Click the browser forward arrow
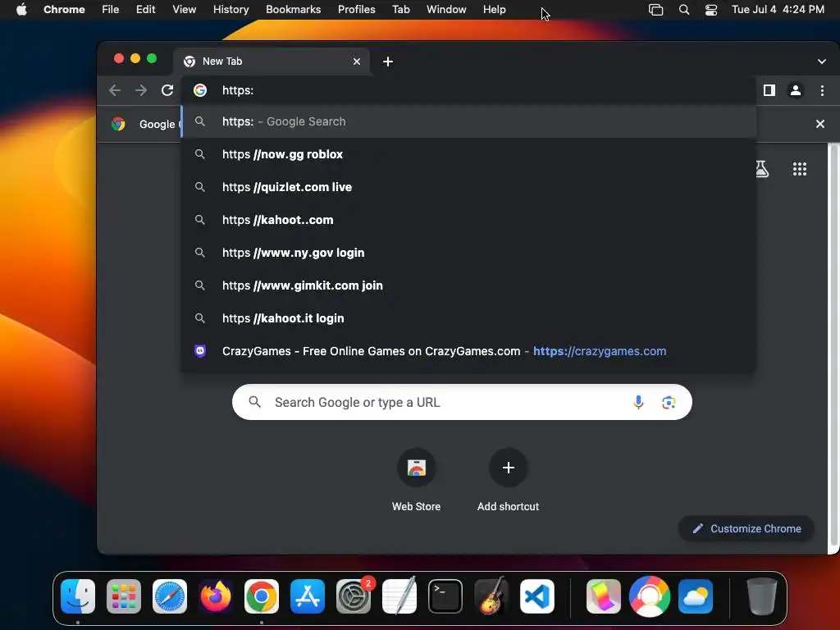Screen dimensions: 840x630 (141, 90)
